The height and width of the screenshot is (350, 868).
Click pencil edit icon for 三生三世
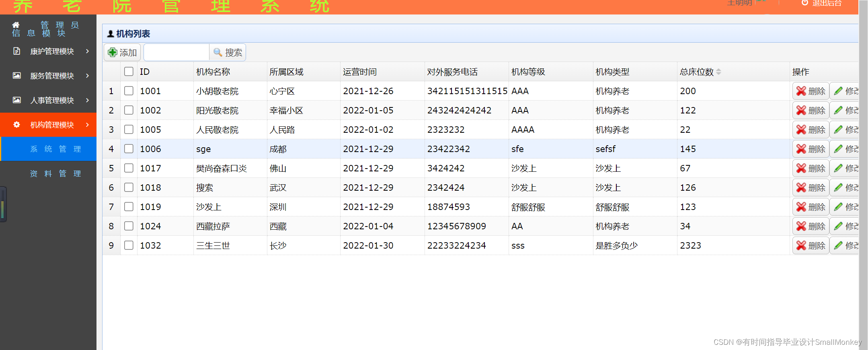pos(838,245)
